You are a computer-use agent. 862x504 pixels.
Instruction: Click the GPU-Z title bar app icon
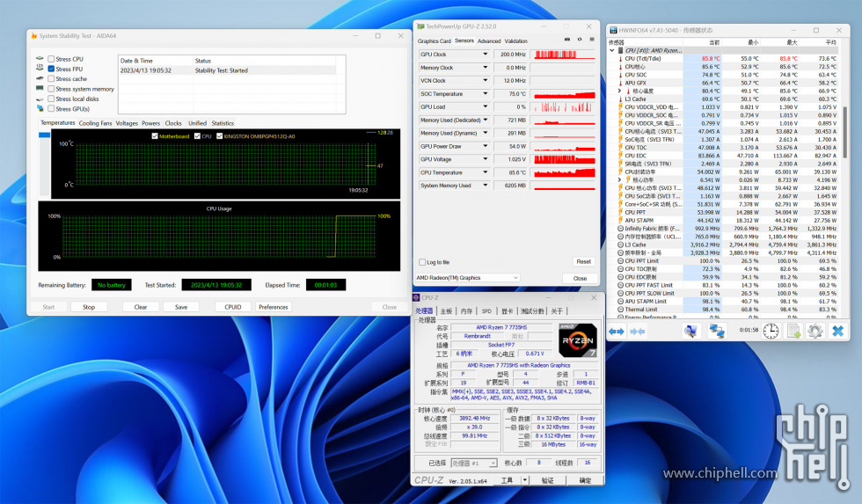point(420,26)
